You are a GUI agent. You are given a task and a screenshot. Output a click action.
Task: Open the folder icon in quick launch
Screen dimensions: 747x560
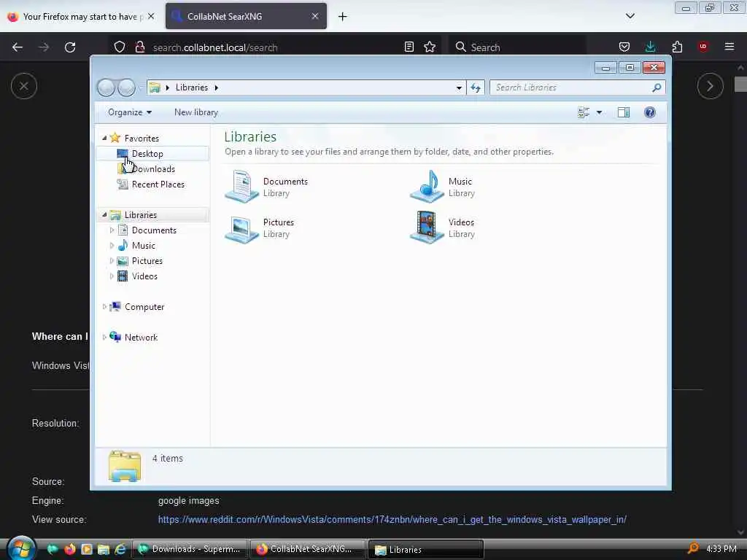104,549
